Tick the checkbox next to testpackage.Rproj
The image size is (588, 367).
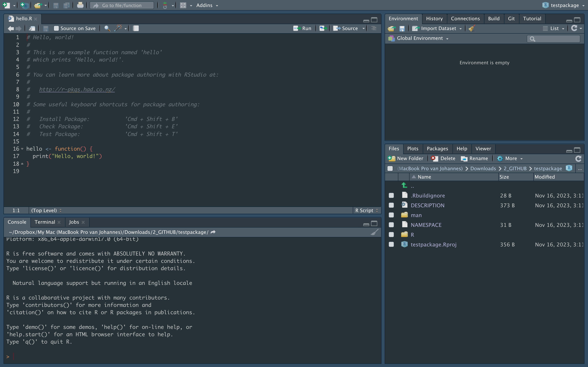(x=391, y=244)
